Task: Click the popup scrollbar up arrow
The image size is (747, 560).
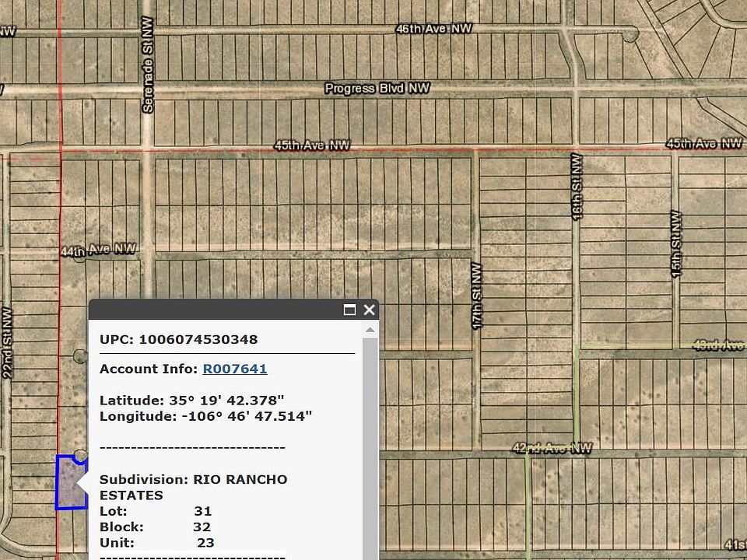Action: click(x=370, y=330)
